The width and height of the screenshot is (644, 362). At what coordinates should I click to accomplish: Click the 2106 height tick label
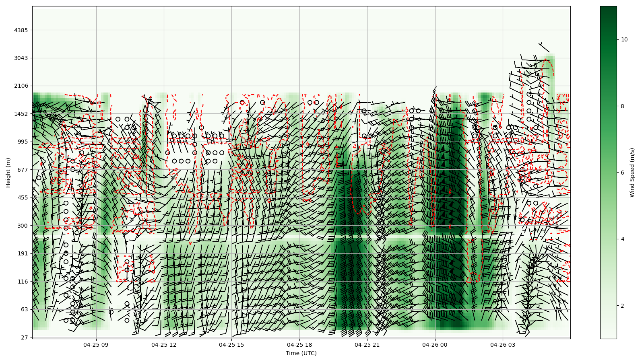tap(21, 86)
